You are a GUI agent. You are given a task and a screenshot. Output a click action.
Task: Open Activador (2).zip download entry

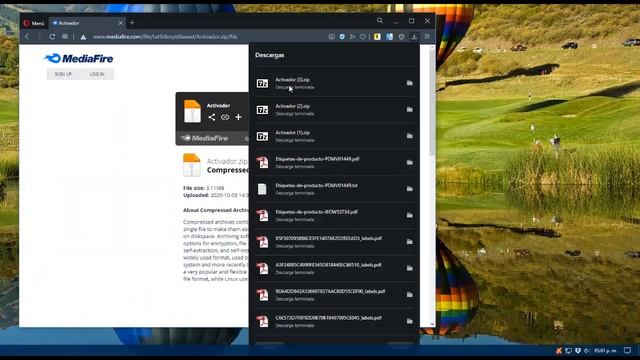tap(334, 110)
